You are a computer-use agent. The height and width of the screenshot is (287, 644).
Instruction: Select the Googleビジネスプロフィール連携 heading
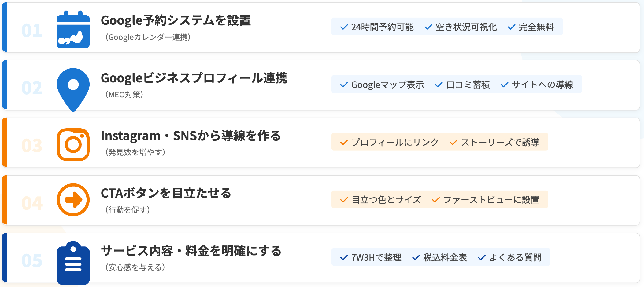click(194, 78)
